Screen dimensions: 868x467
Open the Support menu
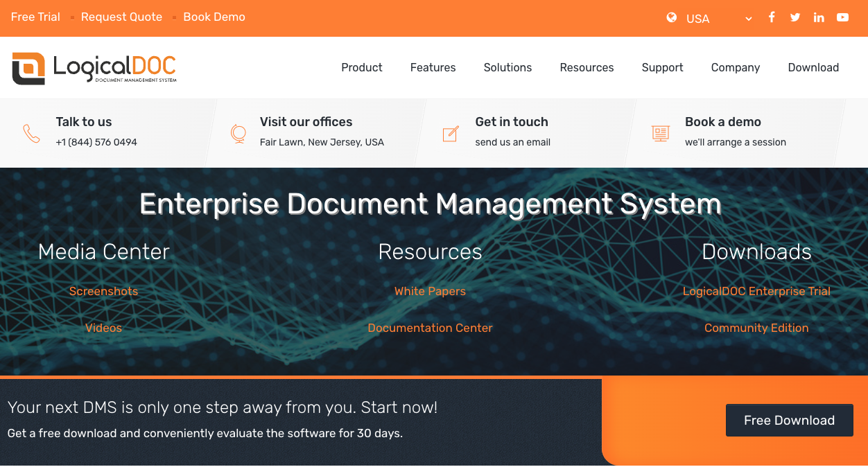663,67
